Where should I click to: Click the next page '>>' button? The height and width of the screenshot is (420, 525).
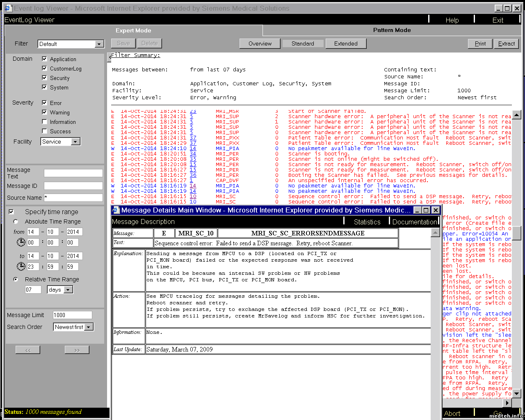(x=77, y=350)
